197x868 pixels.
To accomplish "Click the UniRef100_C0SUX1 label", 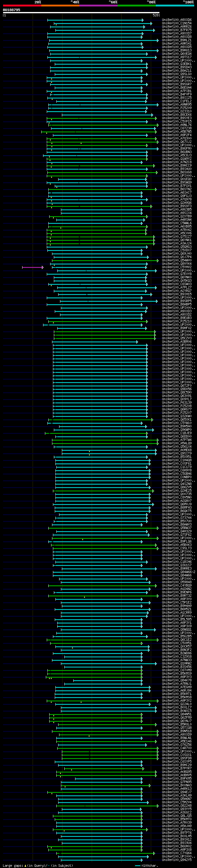I will click(x=177, y=755).
